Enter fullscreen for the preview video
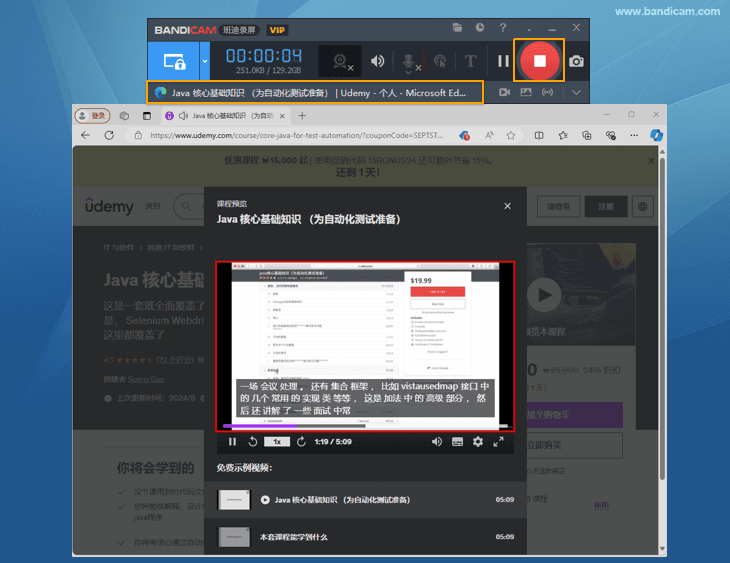The image size is (730, 563). tap(498, 441)
